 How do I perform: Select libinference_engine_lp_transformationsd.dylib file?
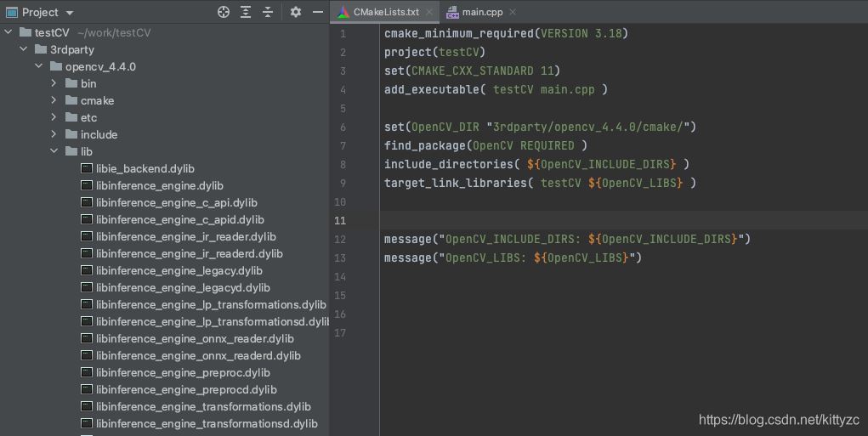click(213, 322)
